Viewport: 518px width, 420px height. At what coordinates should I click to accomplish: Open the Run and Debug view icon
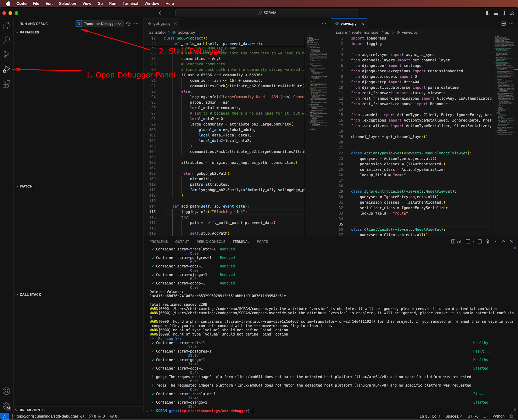coord(6,69)
